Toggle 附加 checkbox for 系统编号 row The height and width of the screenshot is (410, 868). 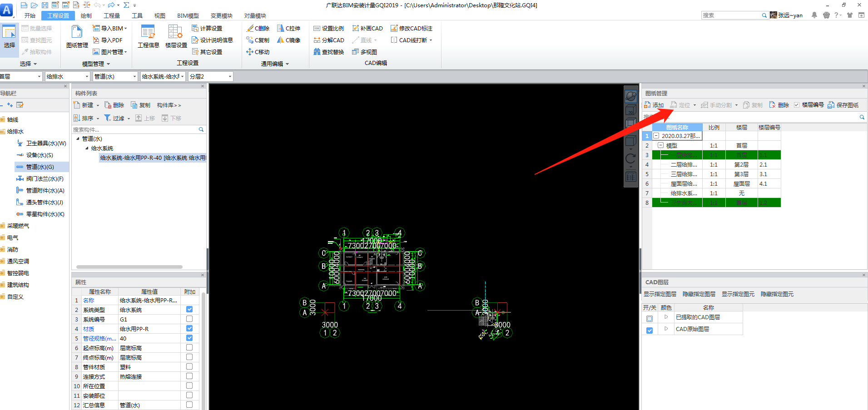pos(189,319)
